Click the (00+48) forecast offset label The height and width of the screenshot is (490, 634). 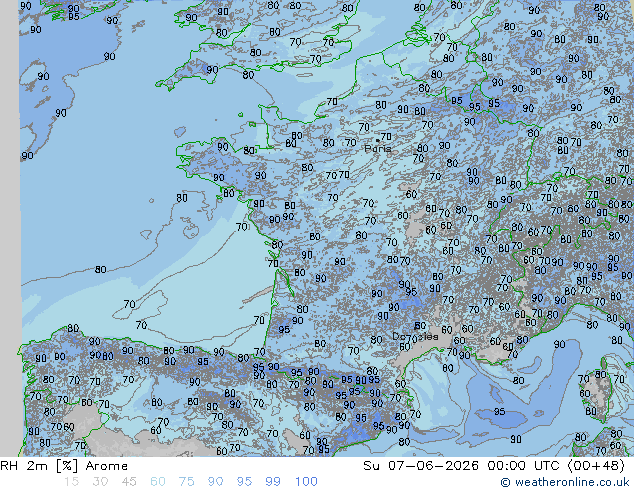click(596, 466)
